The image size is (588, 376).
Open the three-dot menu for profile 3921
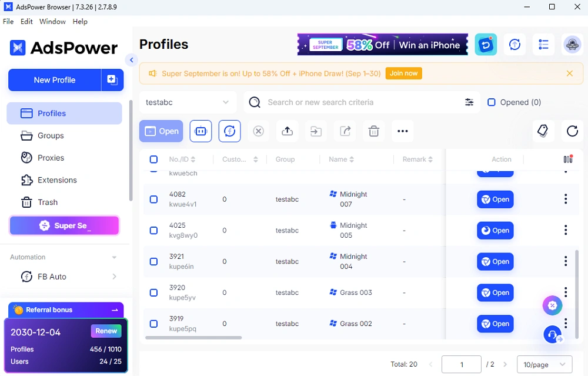(x=566, y=261)
